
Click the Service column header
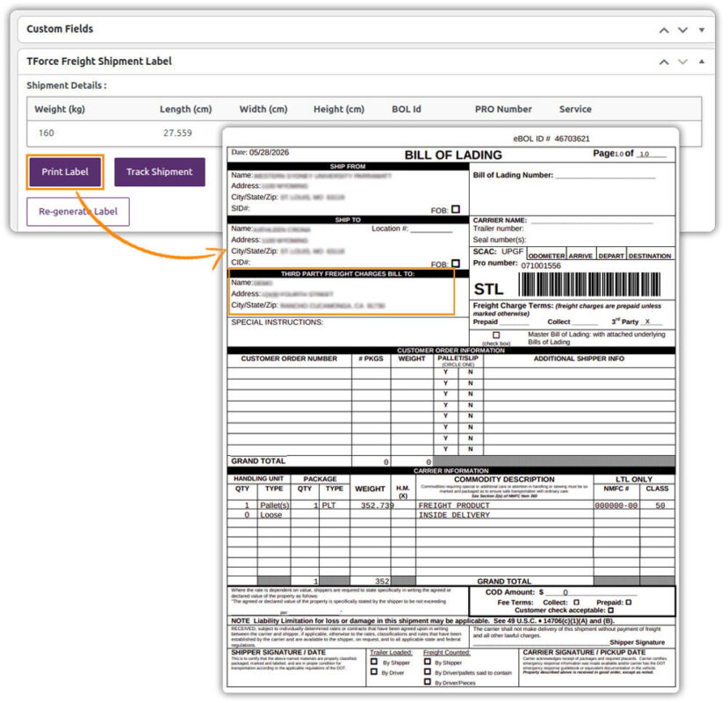[x=575, y=109]
